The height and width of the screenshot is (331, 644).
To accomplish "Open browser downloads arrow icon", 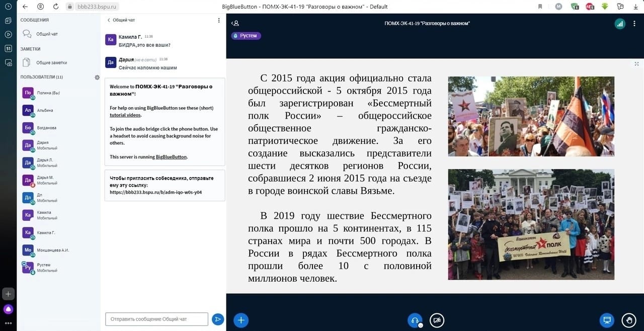I will click(x=605, y=7).
